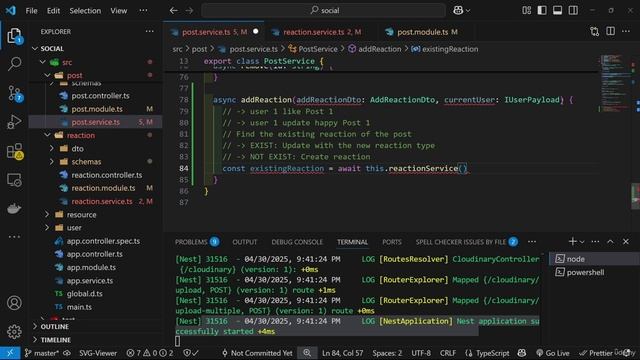Open SVG-Viewer from status bar
The height and width of the screenshot is (360, 640).
click(x=98, y=353)
